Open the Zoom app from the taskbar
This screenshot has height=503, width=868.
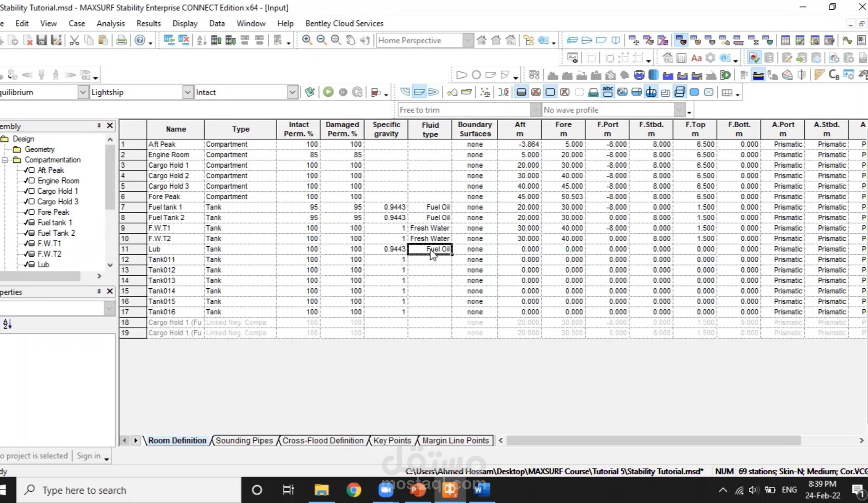click(386, 490)
